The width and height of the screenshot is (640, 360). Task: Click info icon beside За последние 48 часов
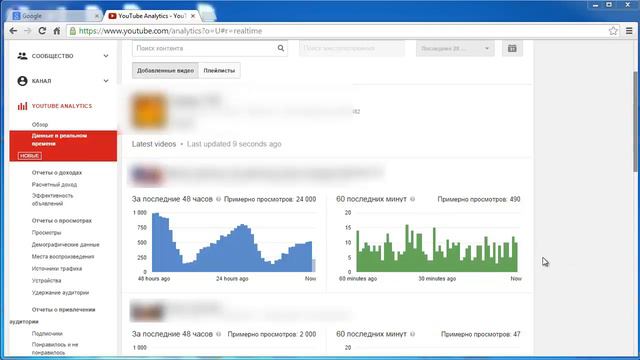(218, 199)
